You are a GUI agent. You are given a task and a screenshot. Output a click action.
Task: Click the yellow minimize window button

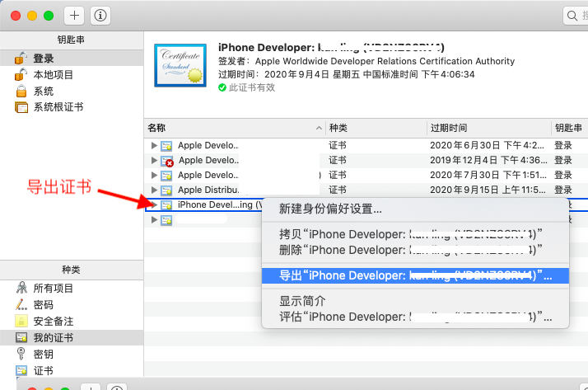point(32,16)
